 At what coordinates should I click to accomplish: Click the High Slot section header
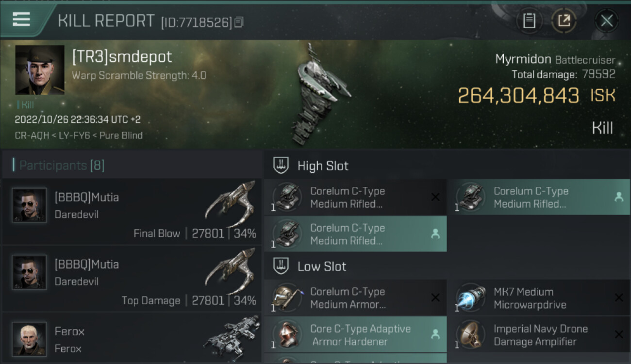323,166
